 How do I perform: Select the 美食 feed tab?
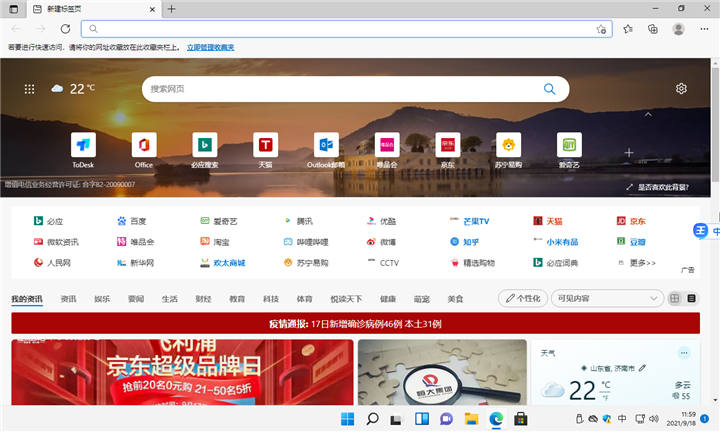pyautogui.click(x=455, y=299)
